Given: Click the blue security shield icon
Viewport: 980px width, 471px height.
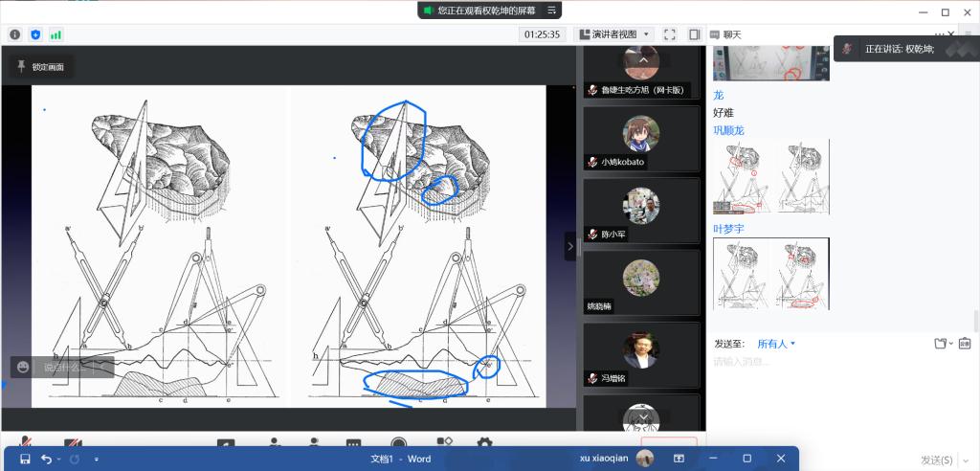Looking at the screenshot, I should click(x=35, y=34).
